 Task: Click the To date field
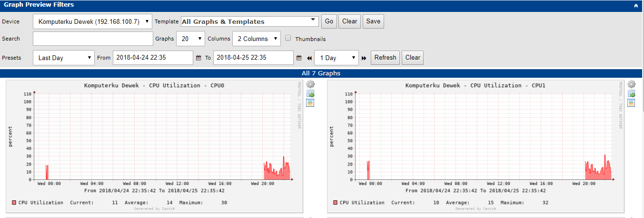(253, 58)
